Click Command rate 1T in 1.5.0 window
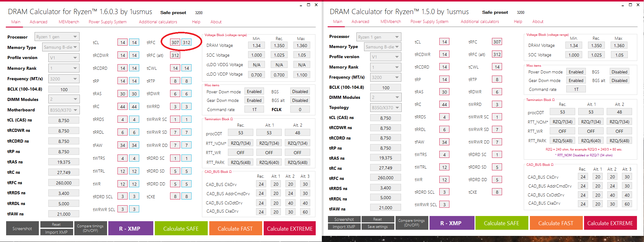Viewport: 644px width, 242px height. (x=576, y=89)
